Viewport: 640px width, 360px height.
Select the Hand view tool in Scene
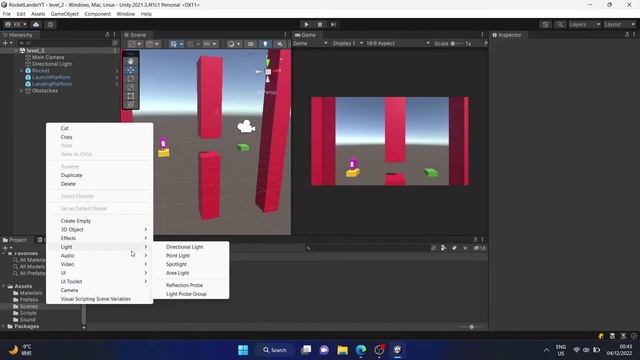tap(131, 61)
